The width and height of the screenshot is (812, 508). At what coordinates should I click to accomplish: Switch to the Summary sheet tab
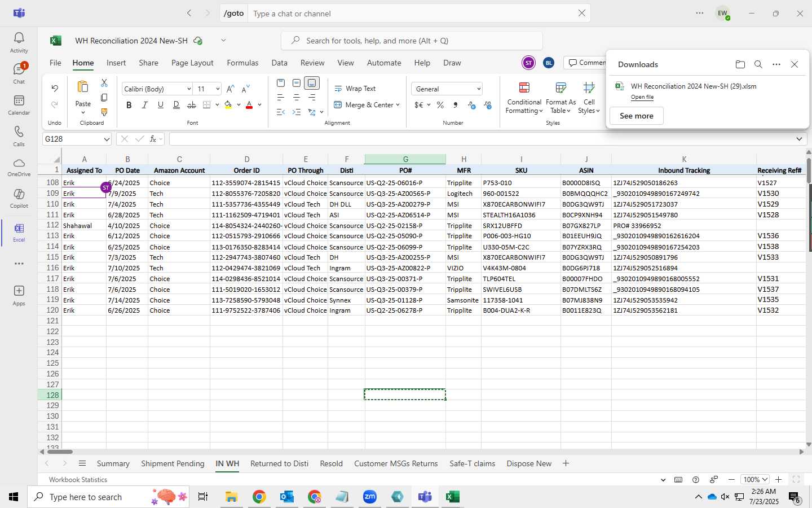113,463
